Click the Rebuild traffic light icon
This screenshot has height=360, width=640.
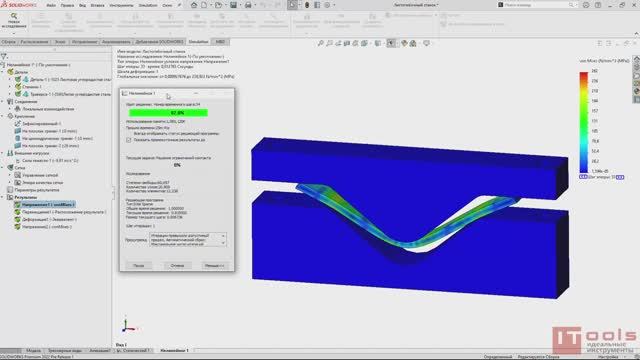click(x=307, y=5)
